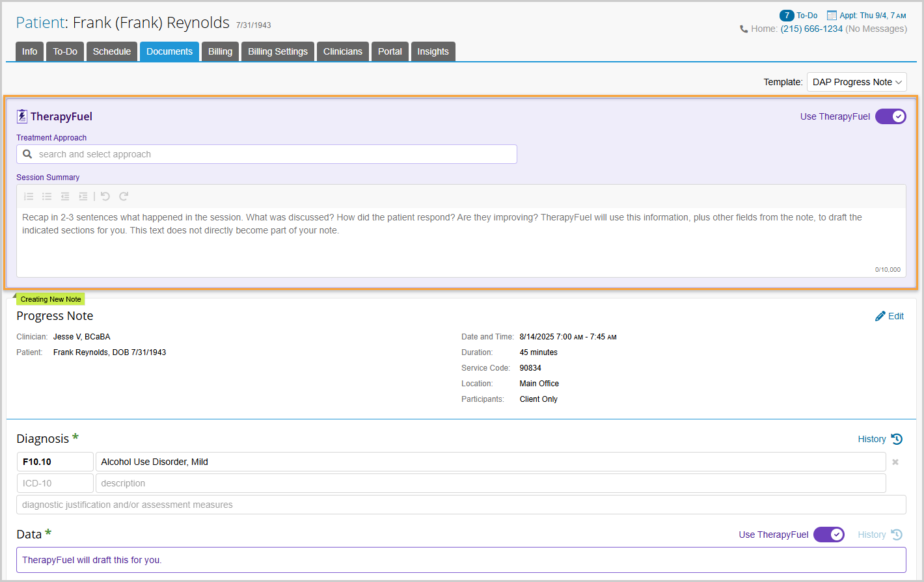924x582 pixels.
Task: Collapse the note using the triangle by Creating New Note
Action: (x=14, y=296)
